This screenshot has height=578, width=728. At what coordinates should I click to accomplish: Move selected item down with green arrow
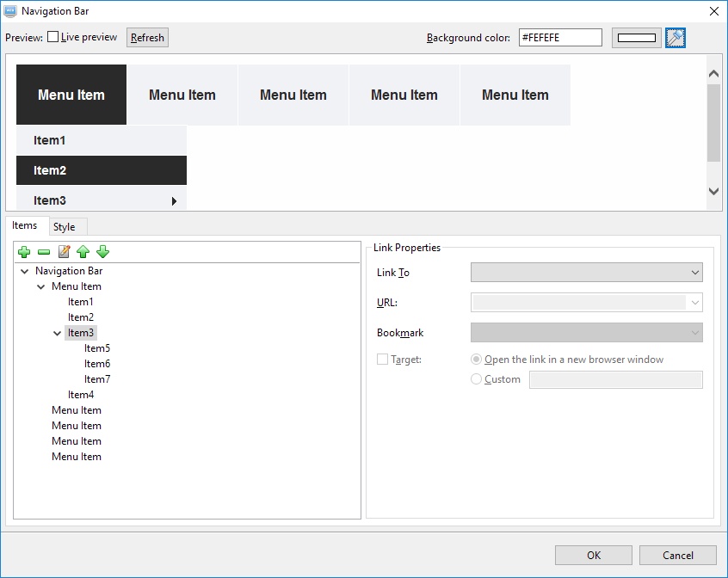click(102, 252)
